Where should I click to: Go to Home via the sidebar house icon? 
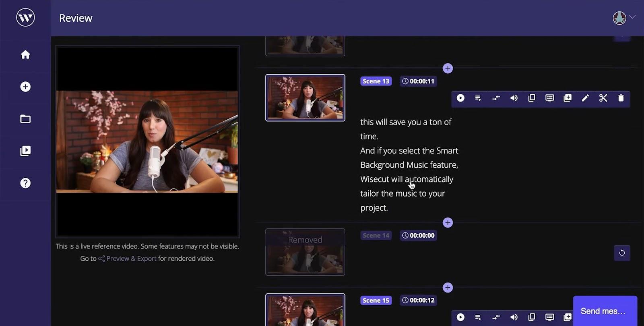[x=25, y=54]
